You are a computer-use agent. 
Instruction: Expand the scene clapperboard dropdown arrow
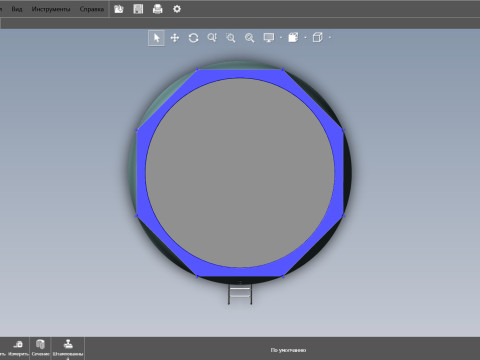[x=305, y=38]
